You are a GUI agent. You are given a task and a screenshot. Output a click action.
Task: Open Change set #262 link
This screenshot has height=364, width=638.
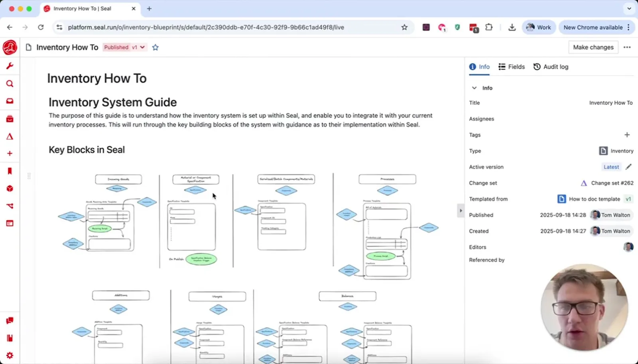pyautogui.click(x=607, y=183)
